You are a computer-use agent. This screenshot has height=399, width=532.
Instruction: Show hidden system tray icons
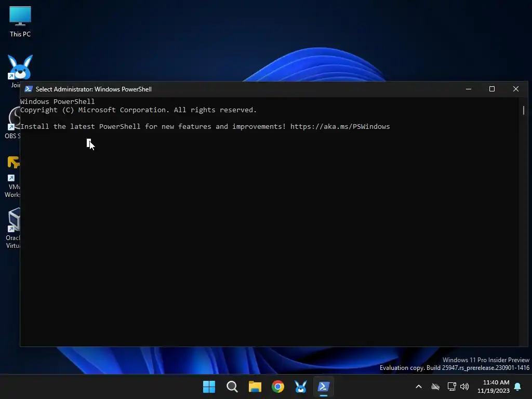(x=419, y=387)
